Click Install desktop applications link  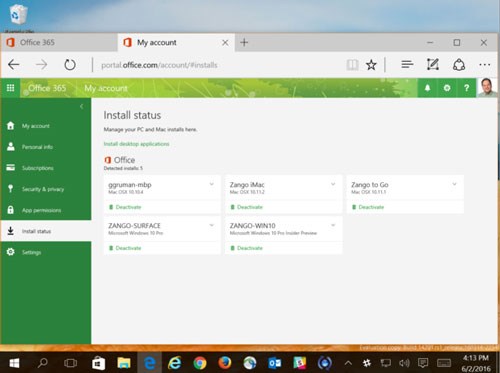pos(136,144)
